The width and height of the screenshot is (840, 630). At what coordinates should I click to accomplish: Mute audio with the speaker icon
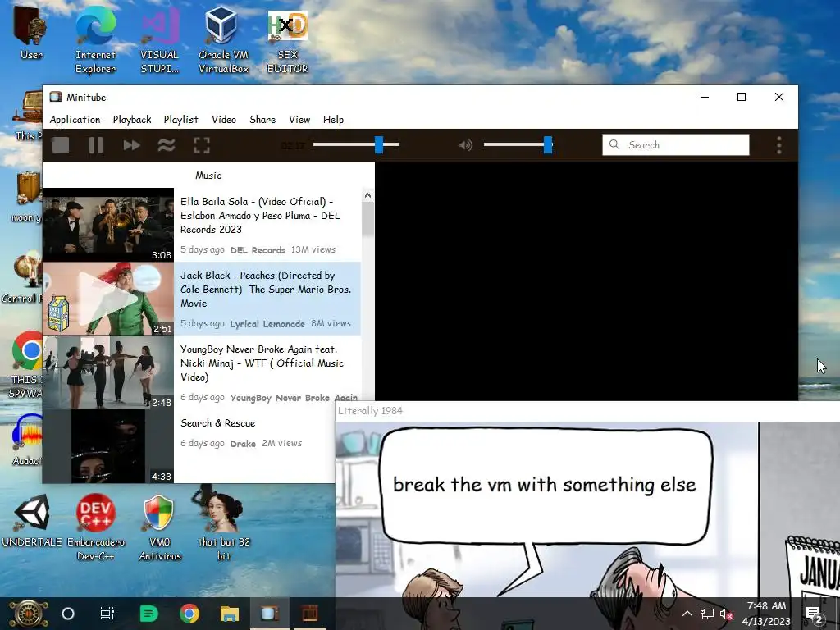465,145
